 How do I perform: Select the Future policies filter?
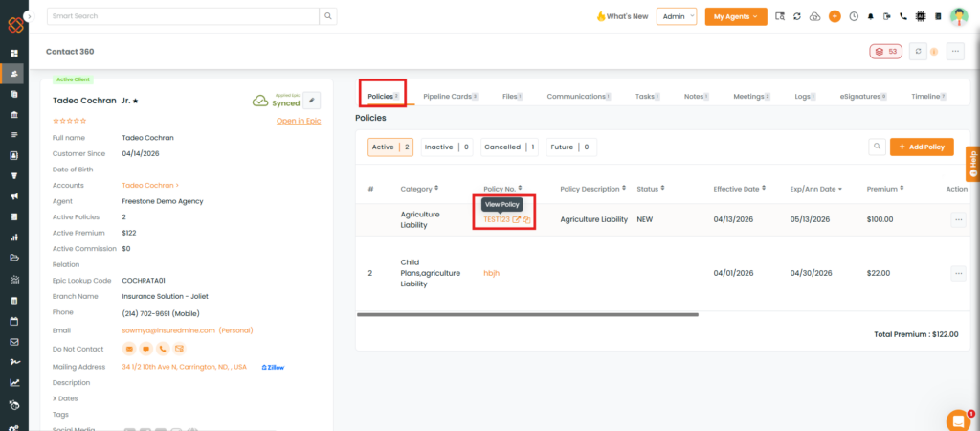(x=570, y=147)
